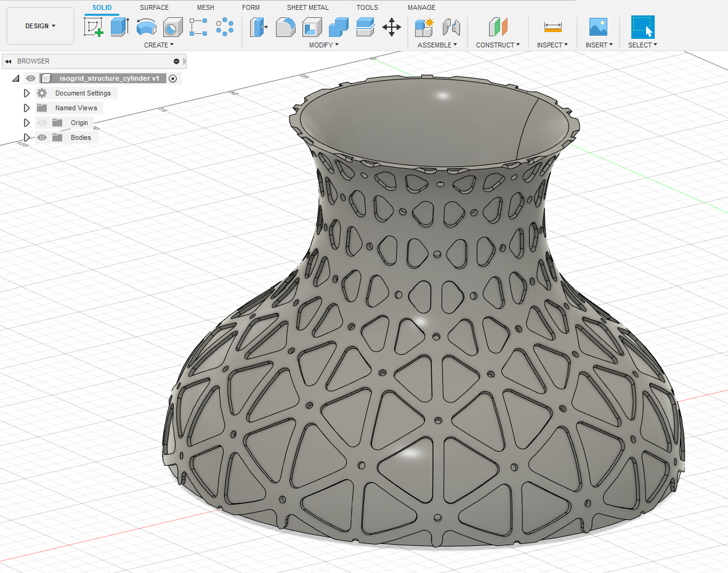This screenshot has height=573, width=728.
Task: Select the isogrid_structure_cylinder v1 label
Action: 109,78
